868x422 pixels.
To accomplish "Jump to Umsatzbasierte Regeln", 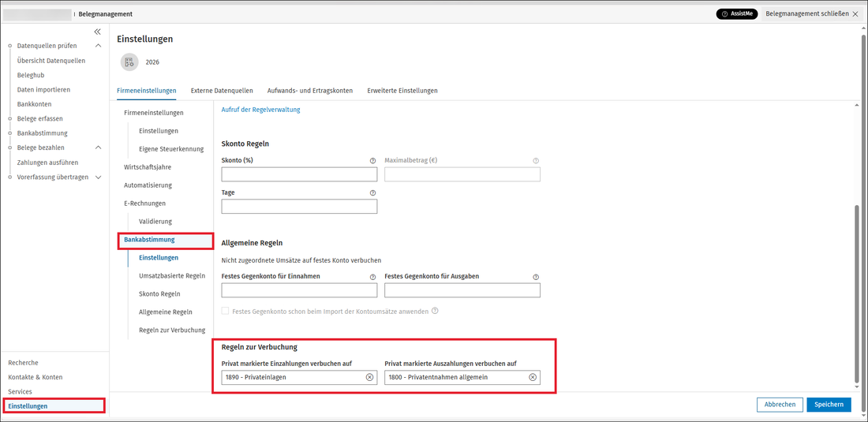I will click(172, 275).
